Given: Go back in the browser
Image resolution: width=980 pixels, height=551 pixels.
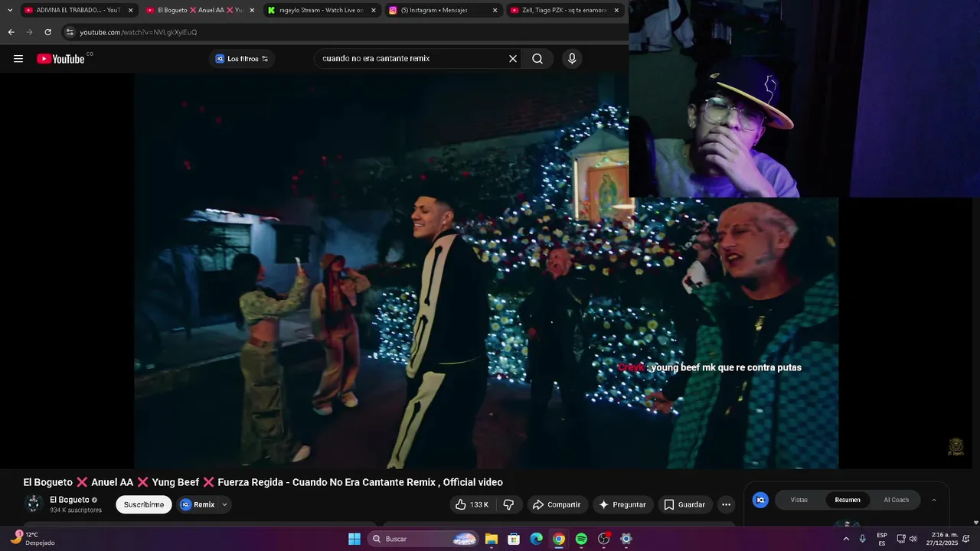Looking at the screenshot, I should (x=11, y=32).
